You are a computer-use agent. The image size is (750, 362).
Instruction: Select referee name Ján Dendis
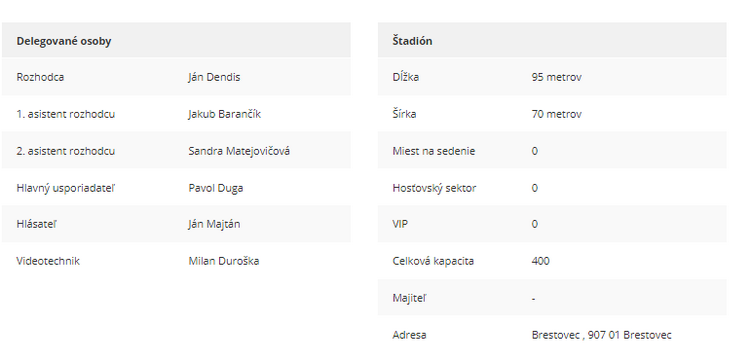click(214, 77)
